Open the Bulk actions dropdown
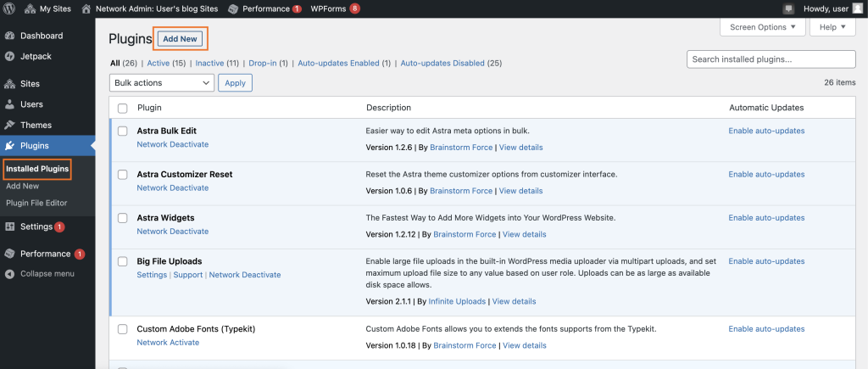 pos(162,82)
